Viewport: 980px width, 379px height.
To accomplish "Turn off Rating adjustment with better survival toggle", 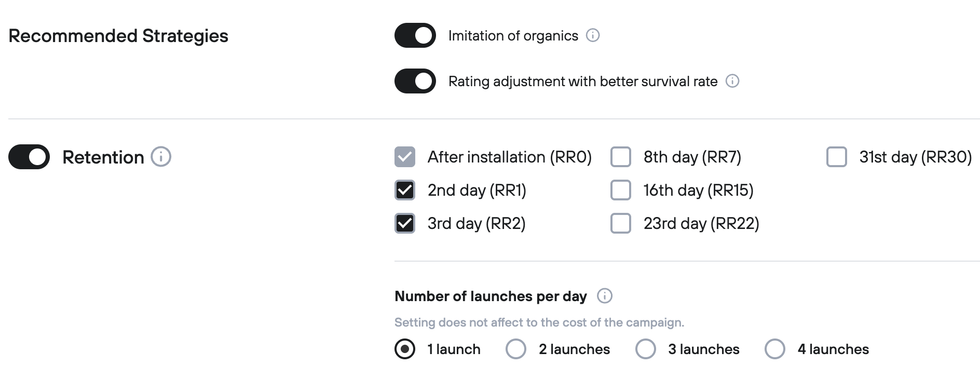I will point(415,81).
